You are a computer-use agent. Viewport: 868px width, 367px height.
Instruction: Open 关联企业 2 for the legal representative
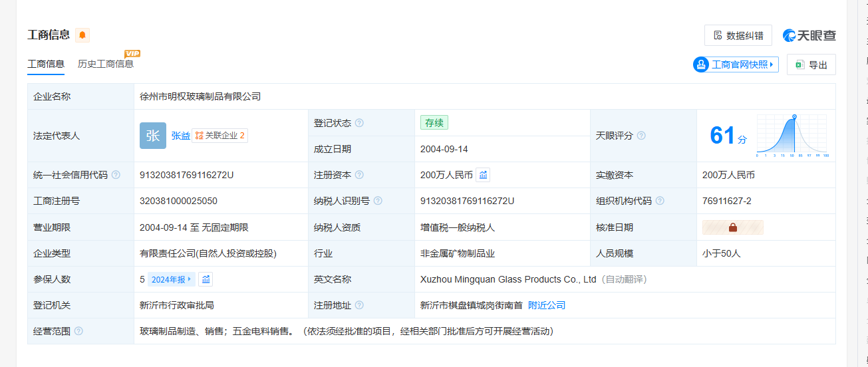[x=220, y=136]
